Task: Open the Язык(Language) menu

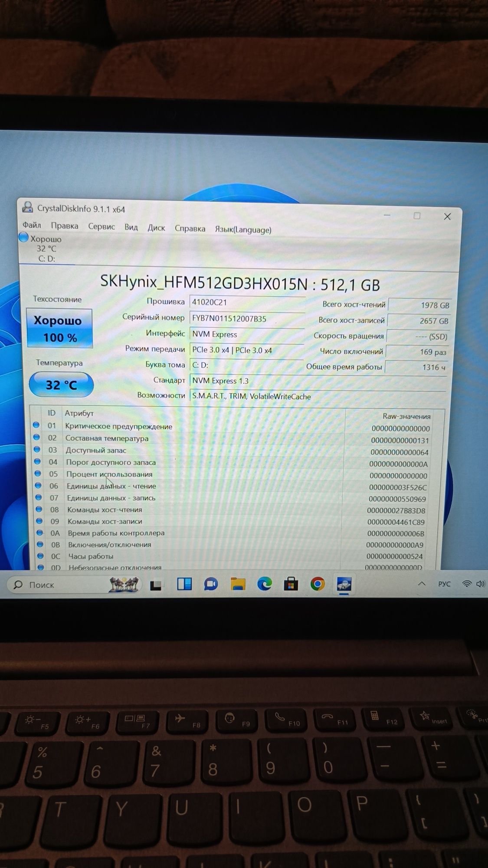Action: point(243,230)
